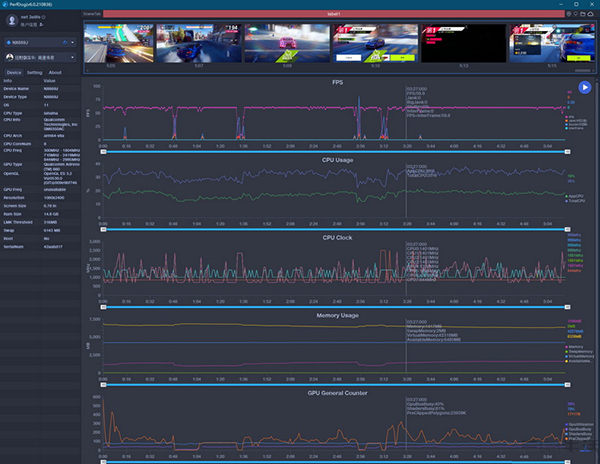Image resolution: width=600 pixels, height=464 pixels.
Task: Click the blue play button on FPS chart
Action: (x=585, y=89)
